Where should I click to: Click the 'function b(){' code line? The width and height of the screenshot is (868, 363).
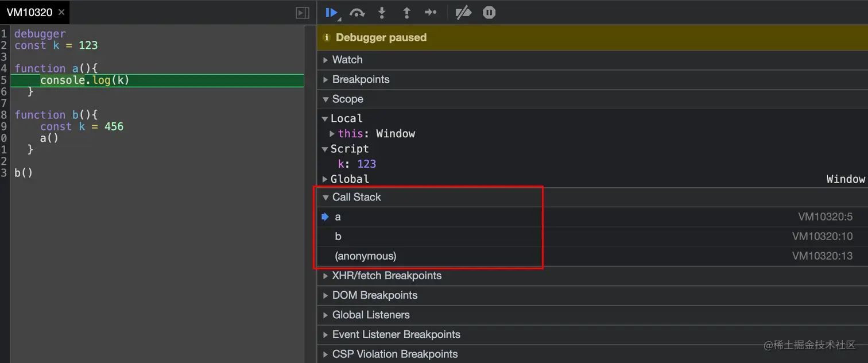(x=56, y=115)
